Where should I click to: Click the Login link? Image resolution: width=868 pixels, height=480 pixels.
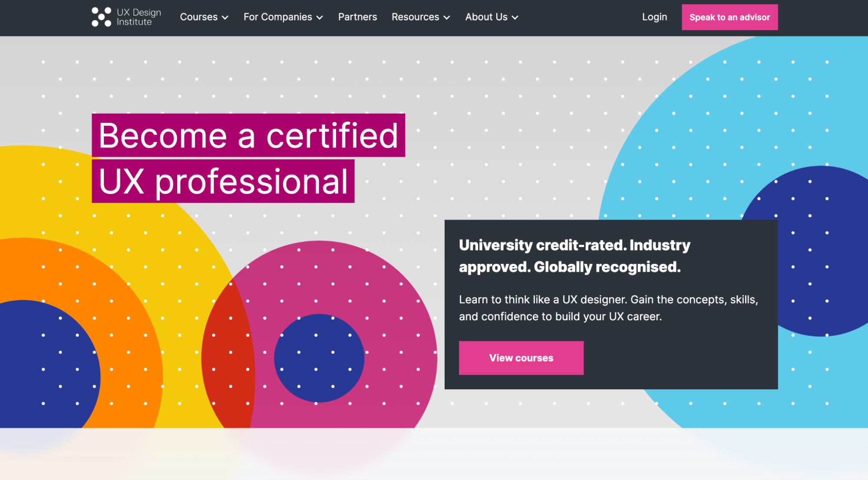pos(654,17)
